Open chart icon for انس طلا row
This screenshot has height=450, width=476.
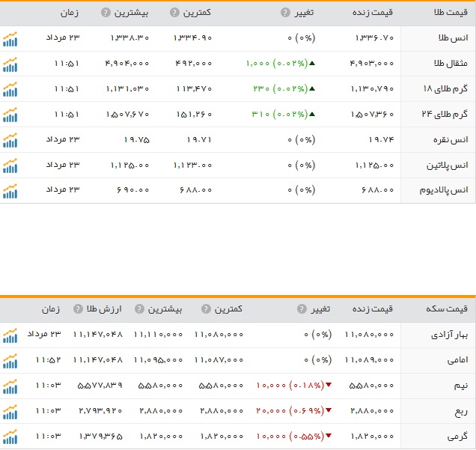10,39
